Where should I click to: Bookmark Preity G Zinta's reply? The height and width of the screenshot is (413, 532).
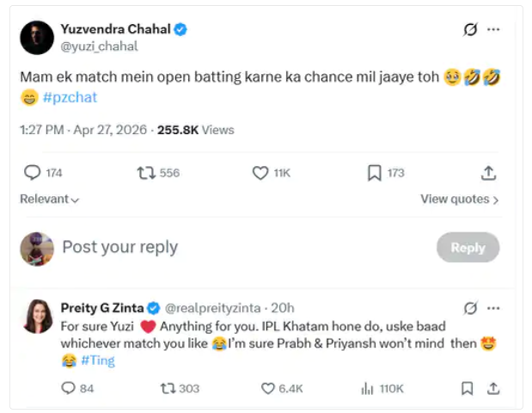coord(467,388)
